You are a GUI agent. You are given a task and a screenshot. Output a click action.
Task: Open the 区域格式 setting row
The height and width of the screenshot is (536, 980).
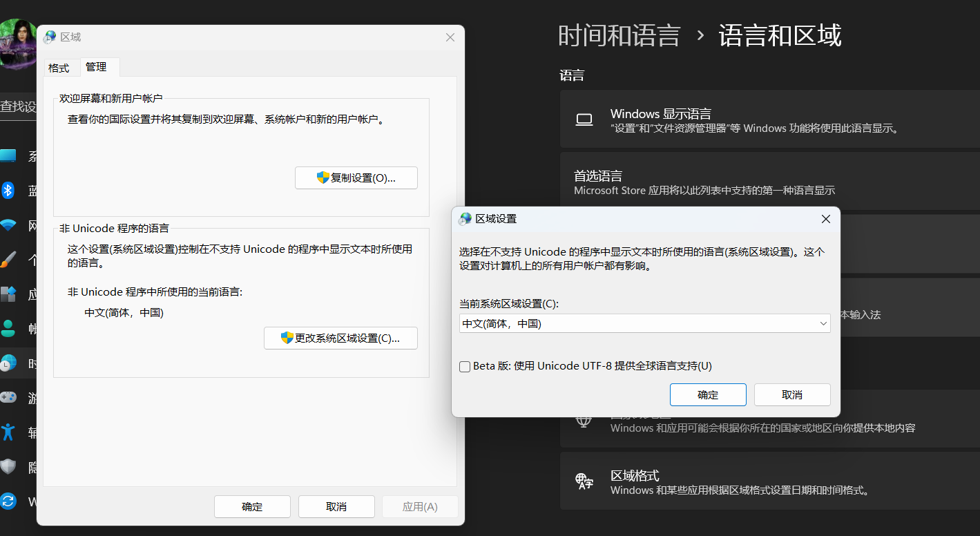(x=770, y=481)
